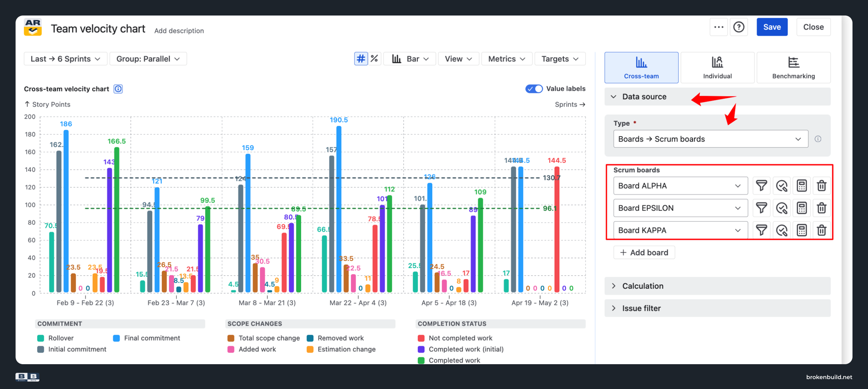Viewport: 868px width, 389px height.
Task: Click the Save button
Action: pos(772,27)
